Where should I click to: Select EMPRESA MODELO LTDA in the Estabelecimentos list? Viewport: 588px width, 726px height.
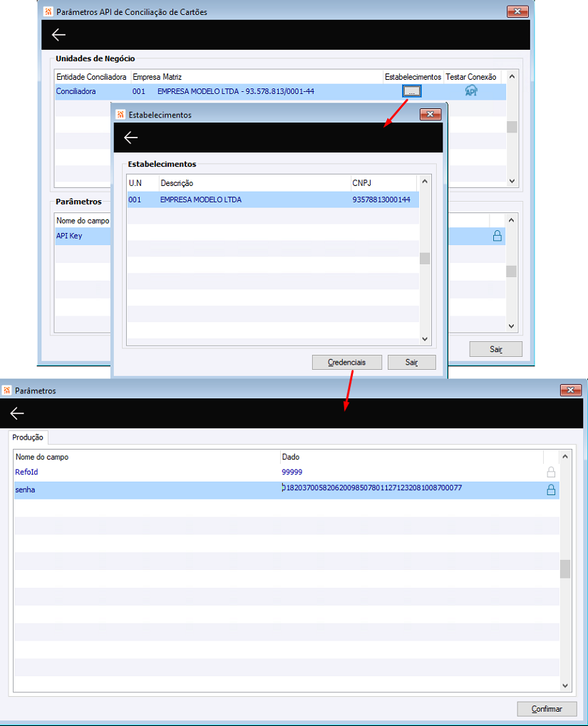pyautogui.click(x=201, y=199)
